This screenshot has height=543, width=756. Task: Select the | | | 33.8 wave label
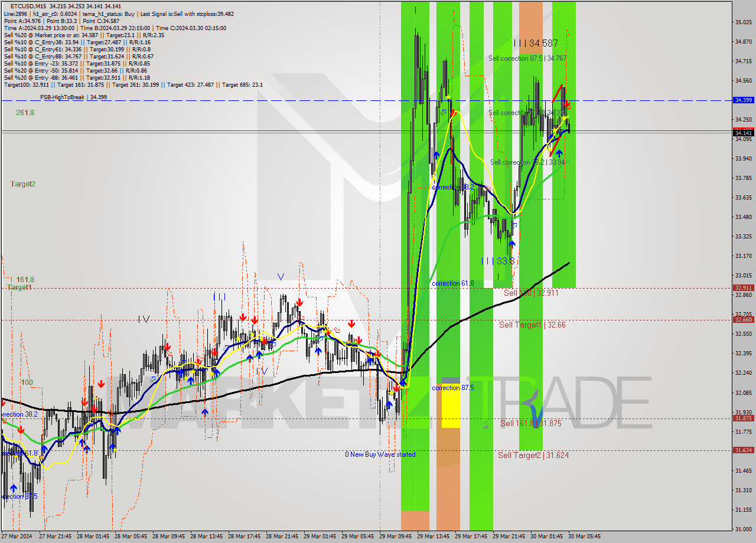498,260
